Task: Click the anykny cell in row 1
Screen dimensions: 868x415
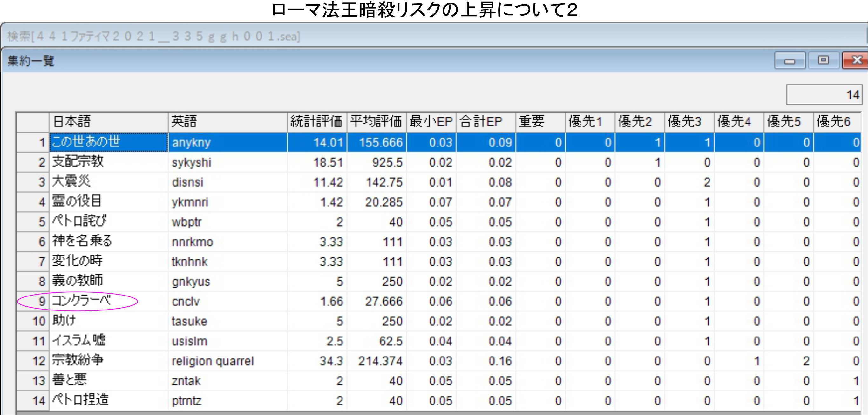Action: 191,142
